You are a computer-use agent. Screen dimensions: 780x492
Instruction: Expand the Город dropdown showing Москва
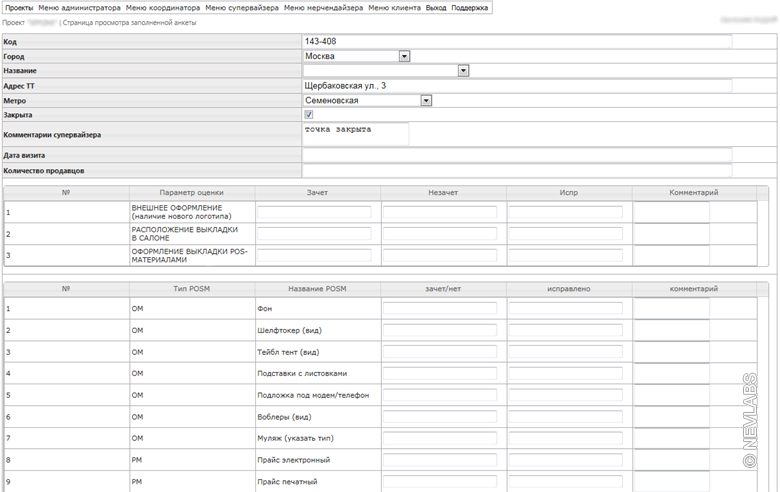pyautogui.click(x=404, y=56)
